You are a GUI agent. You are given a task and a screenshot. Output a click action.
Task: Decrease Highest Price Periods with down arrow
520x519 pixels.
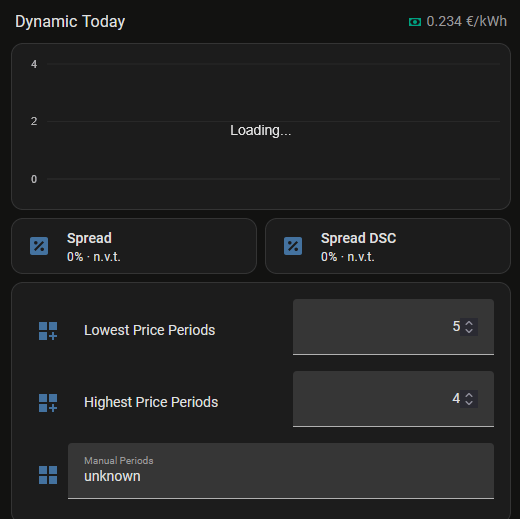[469, 403]
